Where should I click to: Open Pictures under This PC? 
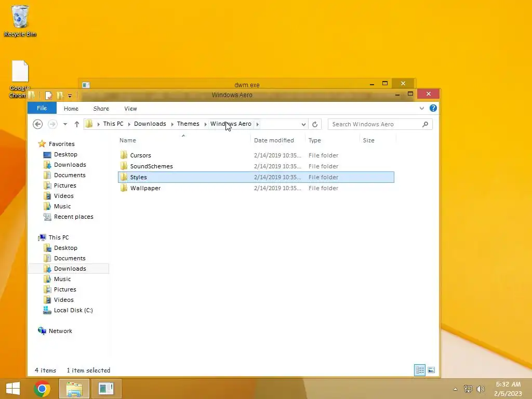coord(65,289)
